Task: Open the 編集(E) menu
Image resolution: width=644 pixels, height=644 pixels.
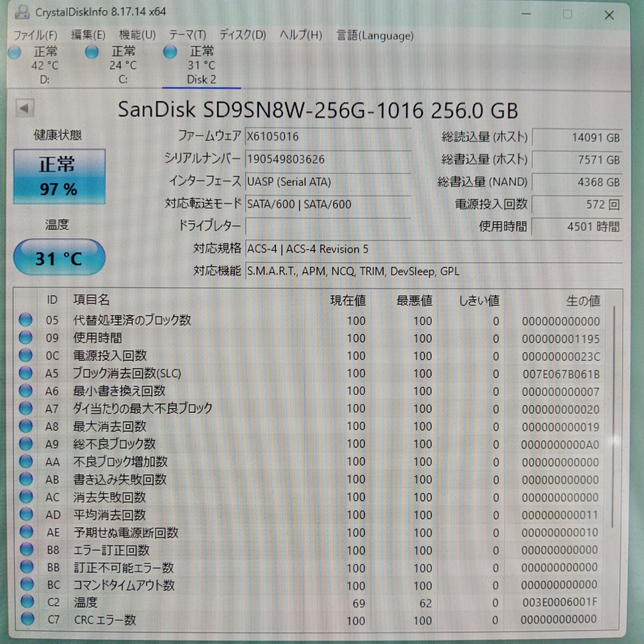Action: click(88, 35)
